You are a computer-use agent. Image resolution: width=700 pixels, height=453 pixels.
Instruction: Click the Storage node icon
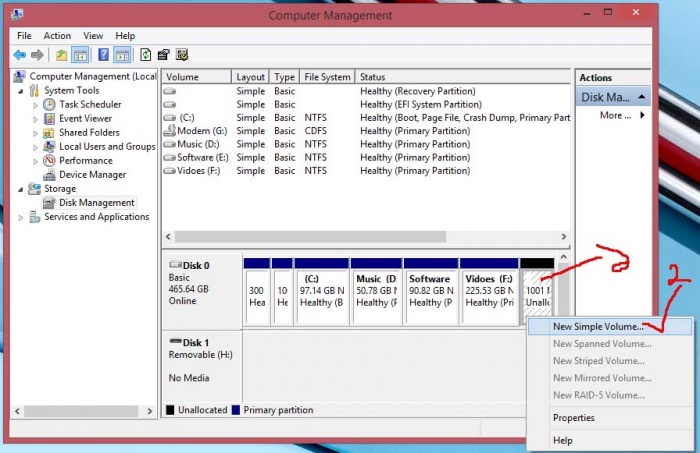pos(34,189)
